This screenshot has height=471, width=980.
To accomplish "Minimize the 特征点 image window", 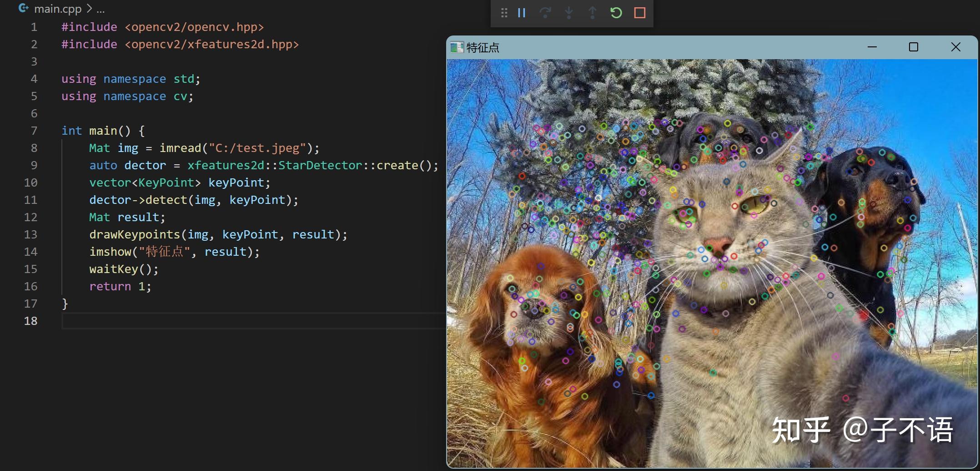I will click(x=872, y=47).
